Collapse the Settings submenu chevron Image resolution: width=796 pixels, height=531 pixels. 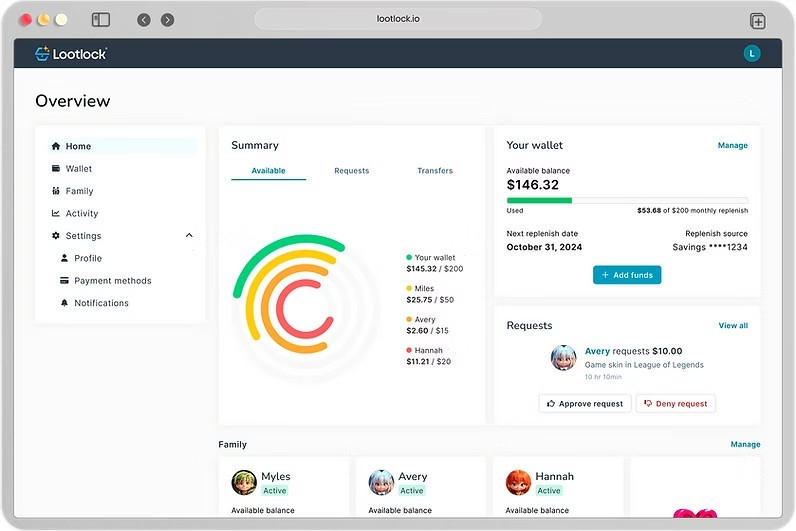point(189,236)
